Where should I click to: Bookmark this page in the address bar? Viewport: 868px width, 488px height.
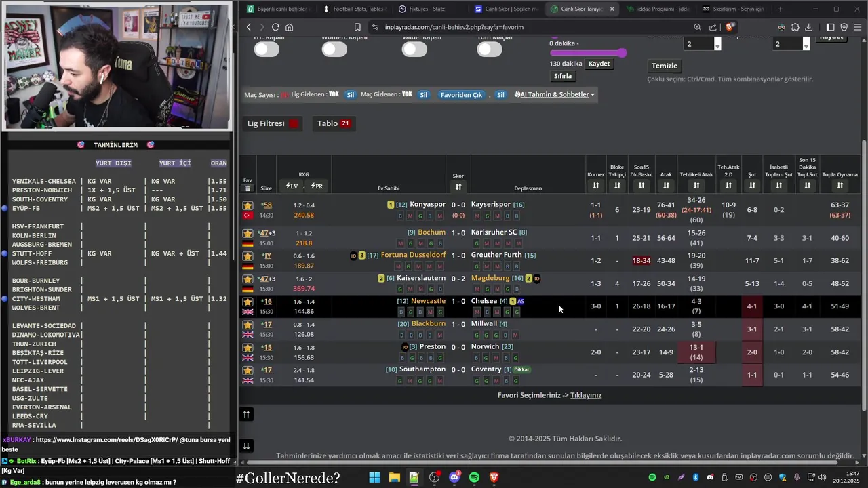(357, 27)
